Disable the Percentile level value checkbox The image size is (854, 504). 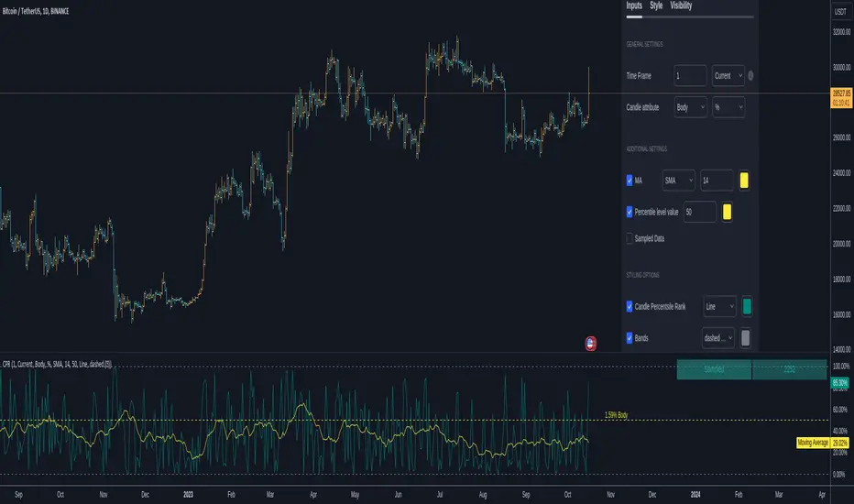tap(630, 212)
